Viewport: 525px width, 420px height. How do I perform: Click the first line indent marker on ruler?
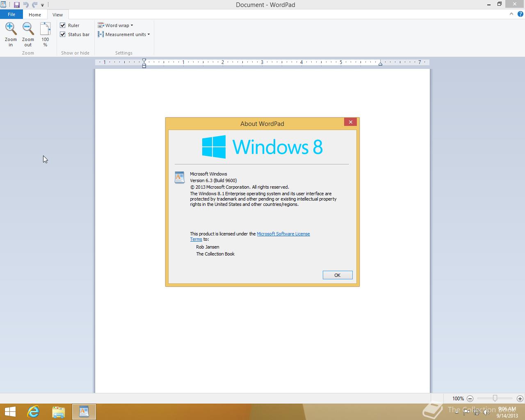pyautogui.click(x=144, y=61)
